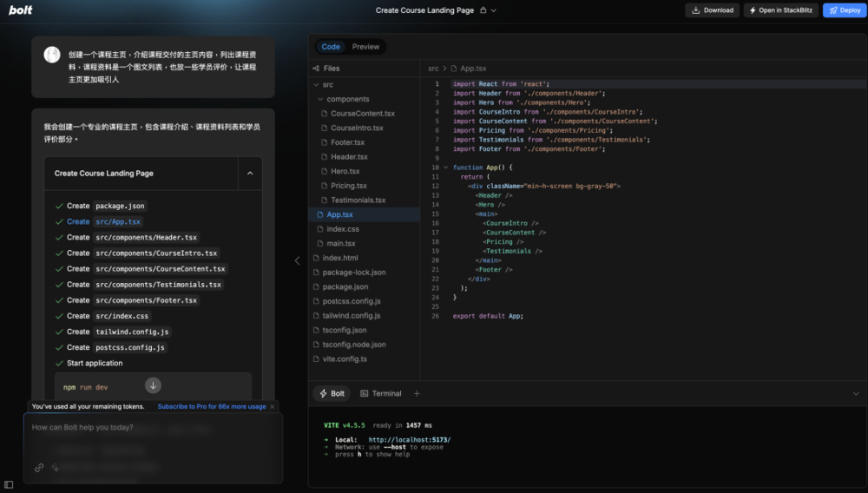The height and width of the screenshot is (493, 868).
Task: Dismiss the token usage notice
Action: pos(273,406)
